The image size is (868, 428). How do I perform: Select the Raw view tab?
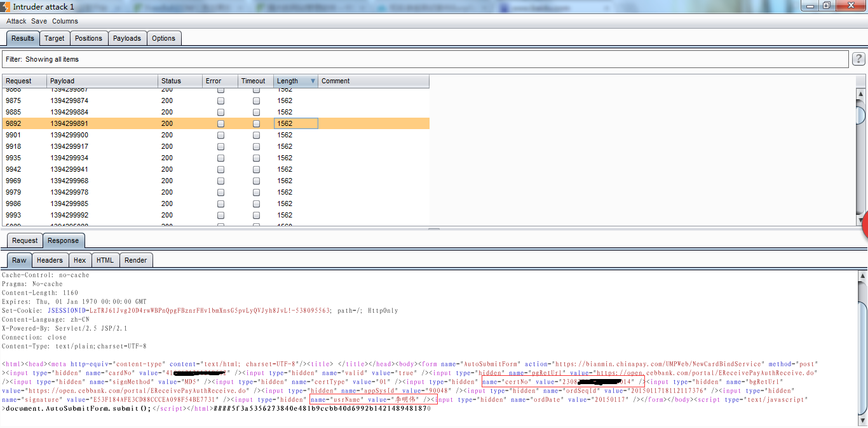(20, 260)
